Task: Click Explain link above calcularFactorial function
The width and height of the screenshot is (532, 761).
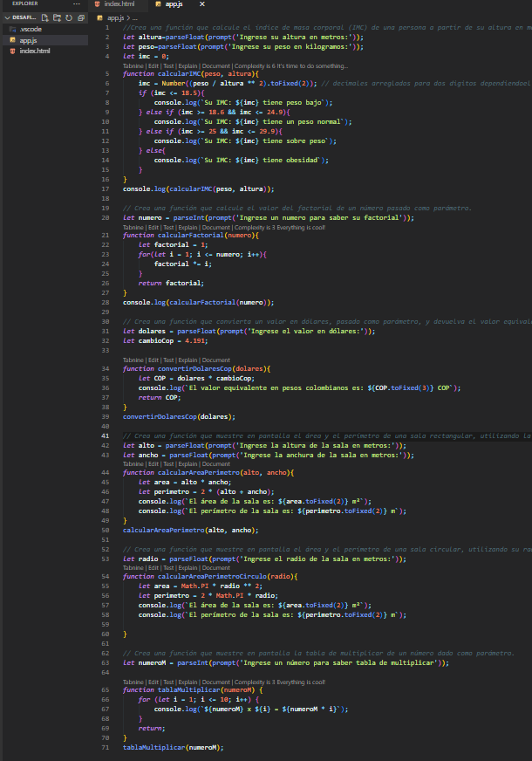Action: (x=188, y=227)
